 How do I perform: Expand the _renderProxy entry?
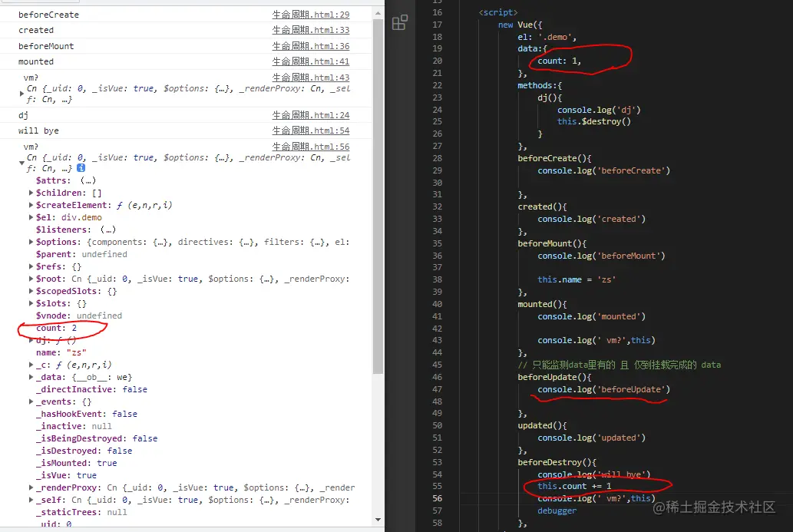31,487
